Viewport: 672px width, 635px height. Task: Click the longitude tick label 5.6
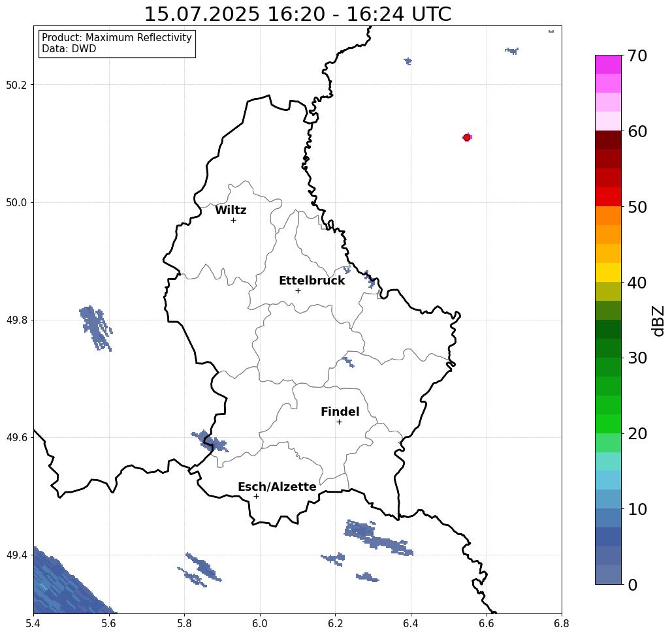[x=109, y=623]
